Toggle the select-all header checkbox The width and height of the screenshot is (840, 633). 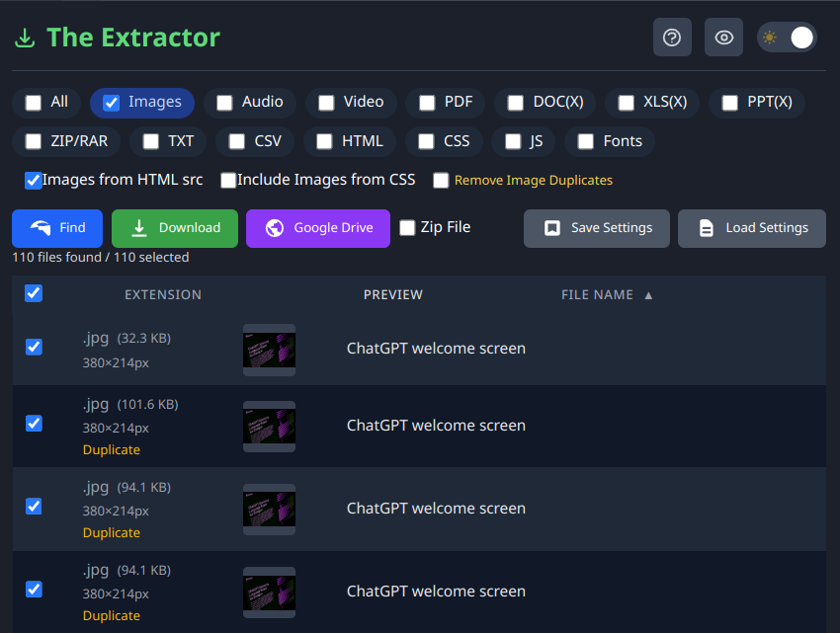(x=34, y=293)
